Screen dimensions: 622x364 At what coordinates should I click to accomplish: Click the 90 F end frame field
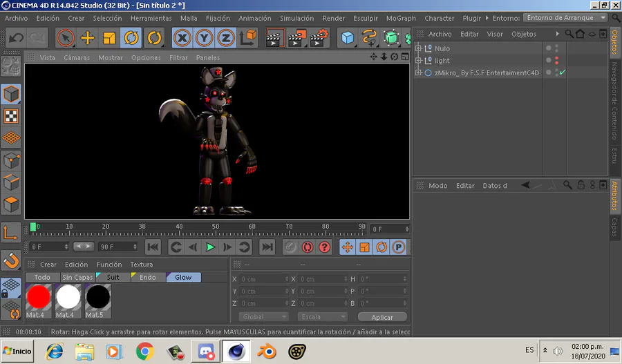click(117, 247)
